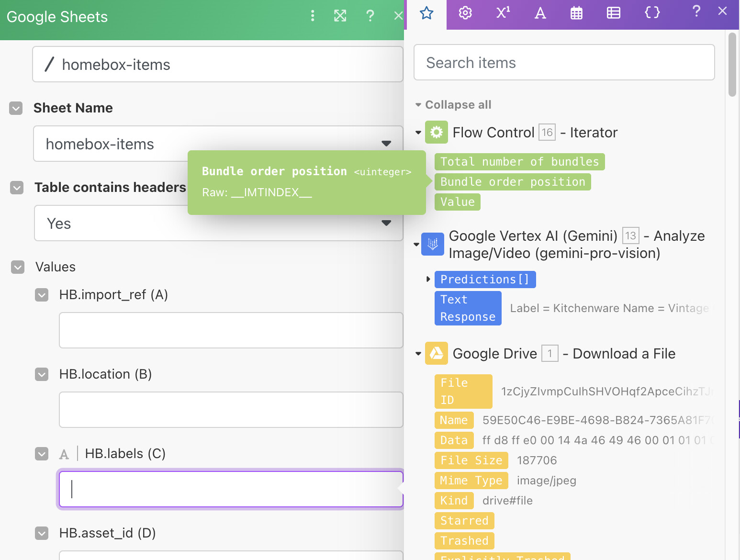This screenshot has height=560, width=740.
Task: Close the mapping panel
Action: [x=722, y=11]
